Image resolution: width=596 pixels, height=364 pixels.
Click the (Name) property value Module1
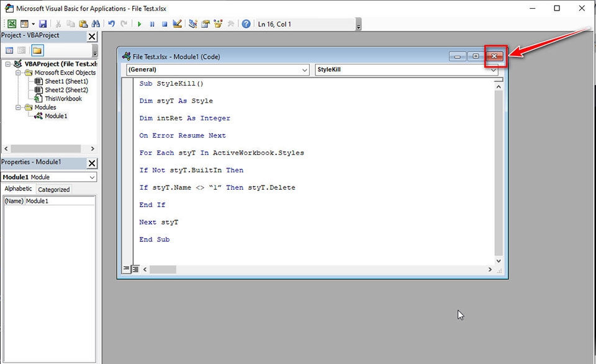[60, 201]
